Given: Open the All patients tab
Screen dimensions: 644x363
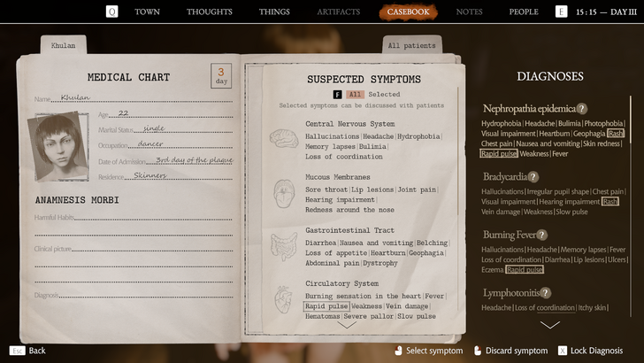Looking at the screenshot, I should coord(411,45).
